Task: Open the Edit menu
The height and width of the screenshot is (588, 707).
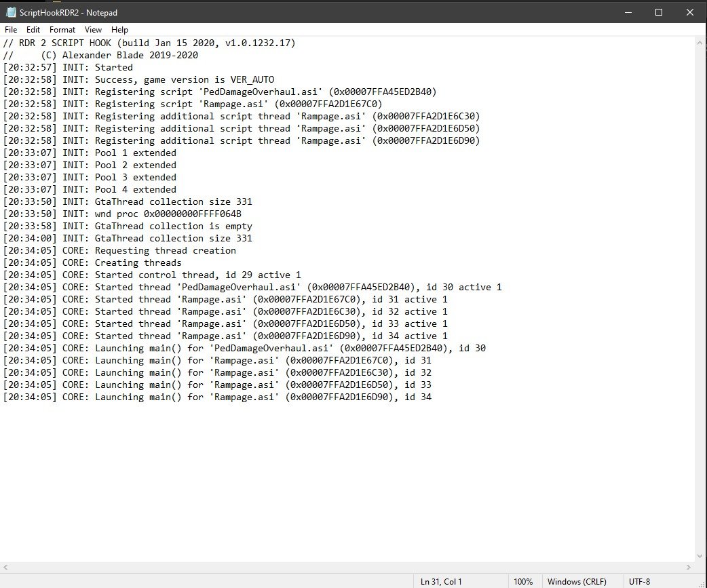Action: click(x=33, y=30)
